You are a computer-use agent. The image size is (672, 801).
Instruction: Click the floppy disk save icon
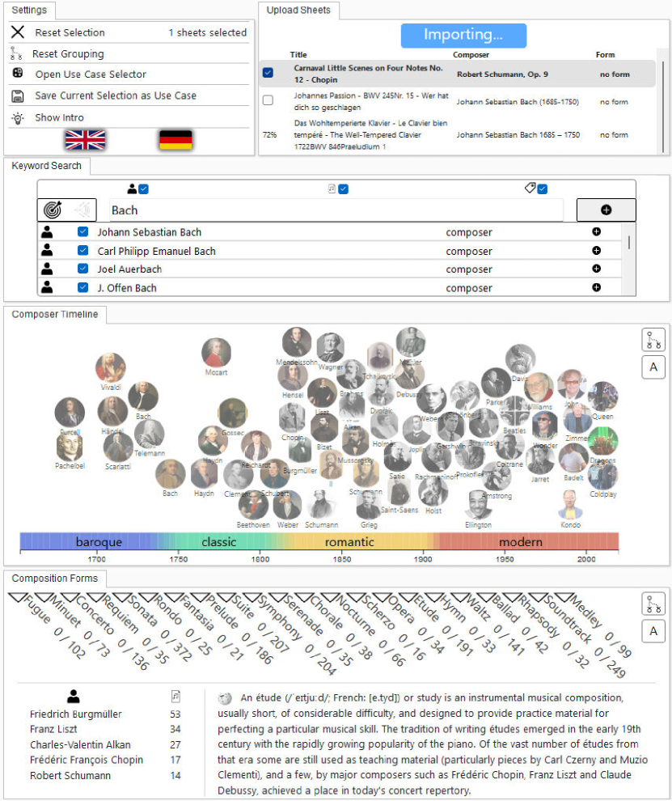click(18, 95)
